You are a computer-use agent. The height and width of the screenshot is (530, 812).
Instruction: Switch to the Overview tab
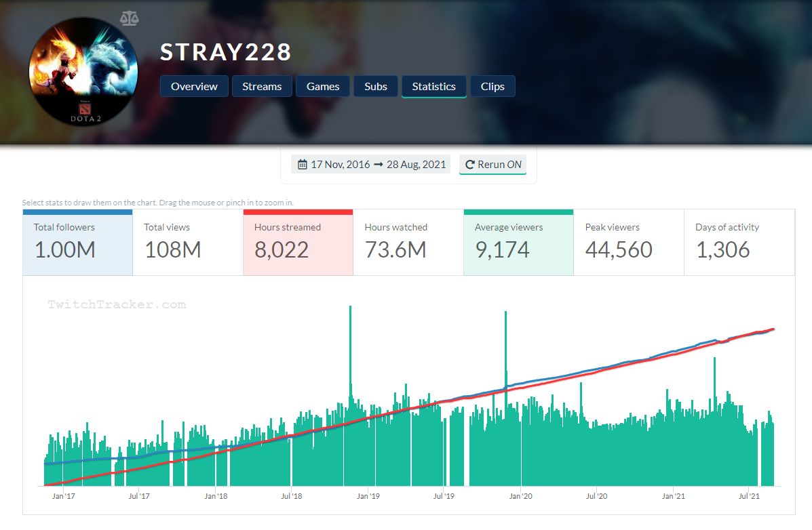tap(194, 87)
